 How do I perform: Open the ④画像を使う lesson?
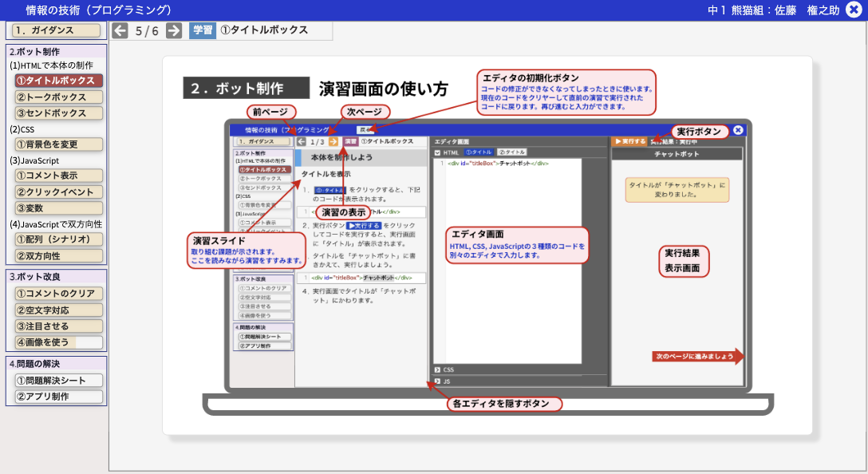(59, 342)
